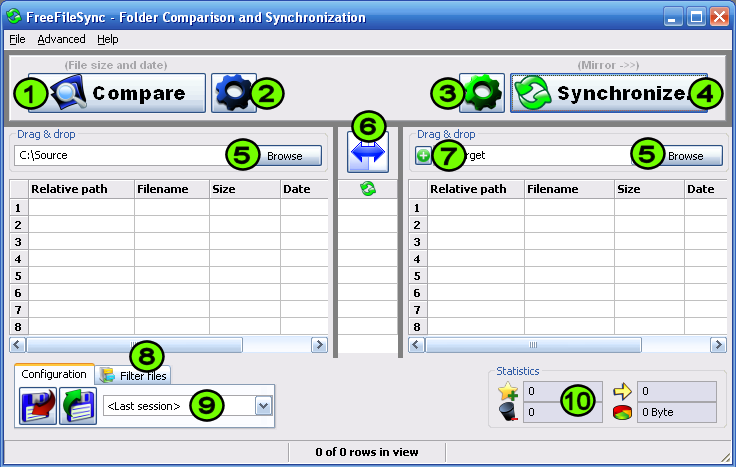
Task: Click the FreeFileSync title bar icon
Action: 14,17
